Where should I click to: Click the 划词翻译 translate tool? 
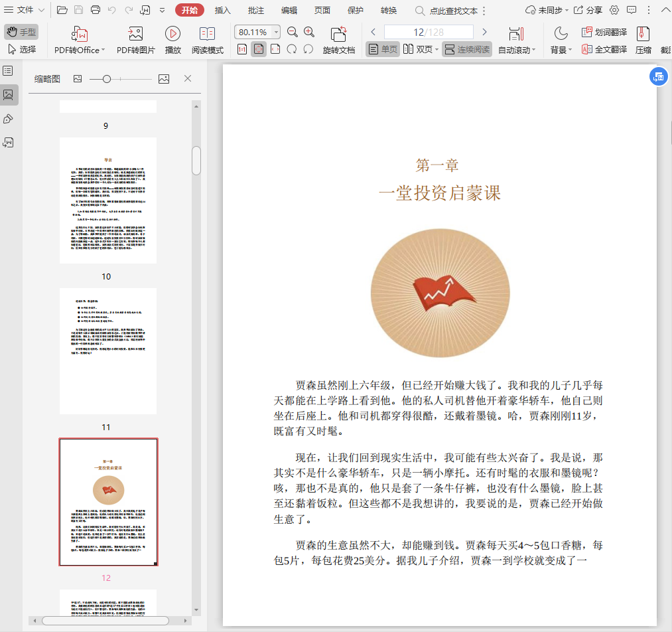[604, 32]
